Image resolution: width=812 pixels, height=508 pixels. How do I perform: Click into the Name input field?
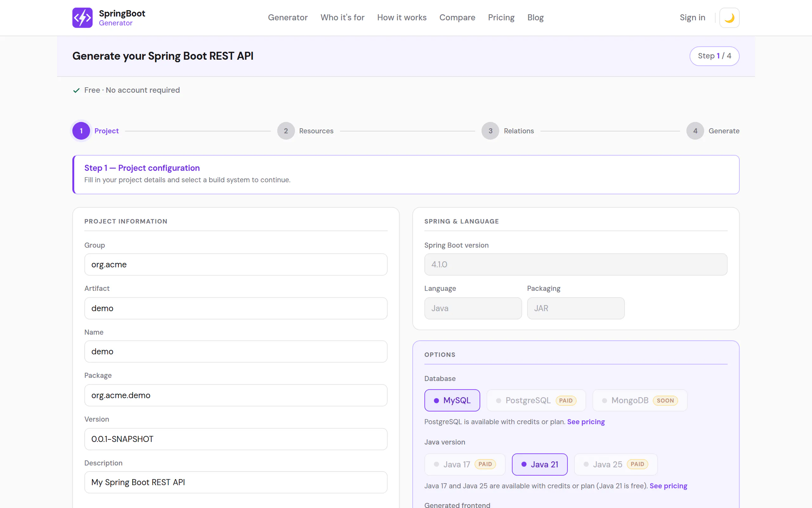[x=236, y=351]
